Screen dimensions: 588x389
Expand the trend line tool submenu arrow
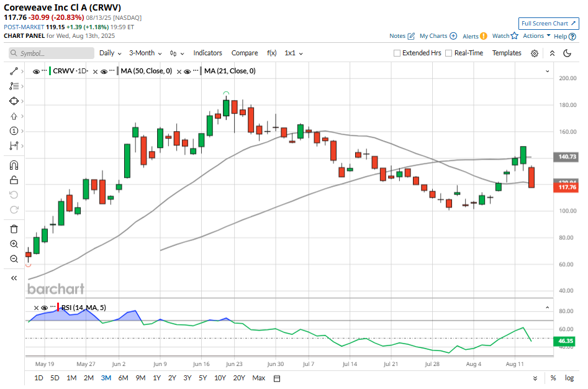coord(22,71)
